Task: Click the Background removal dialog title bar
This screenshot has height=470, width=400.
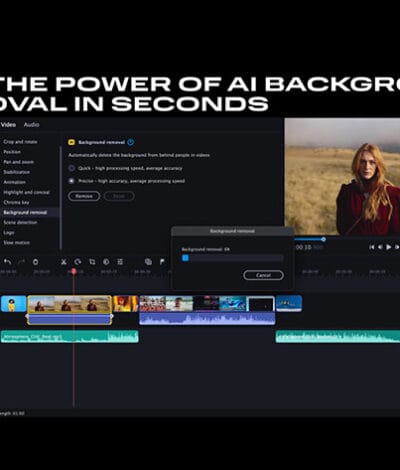Action: tap(232, 231)
